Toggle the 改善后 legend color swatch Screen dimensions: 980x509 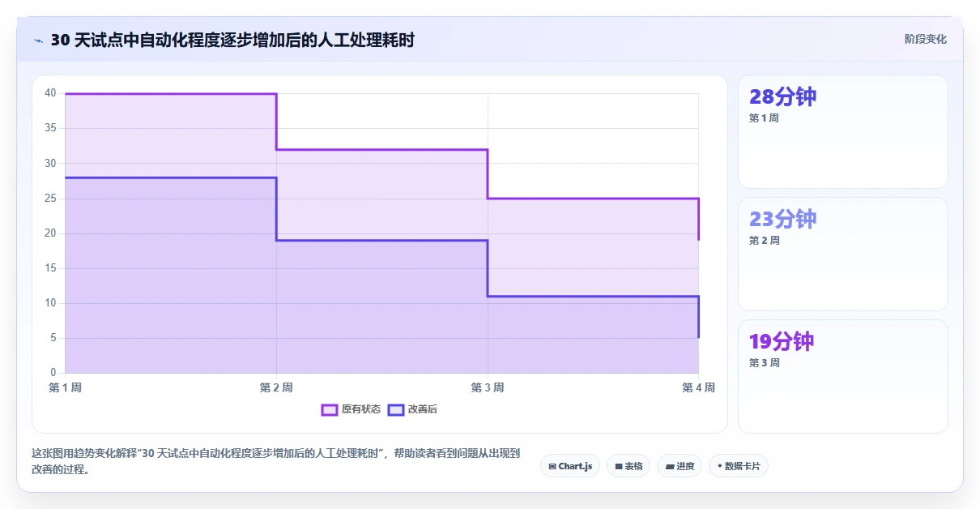point(395,410)
